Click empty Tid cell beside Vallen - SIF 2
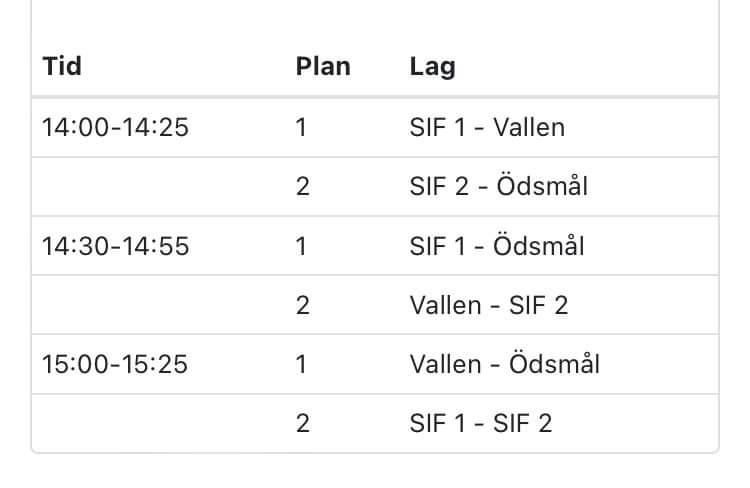The height and width of the screenshot is (488, 750). click(x=158, y=305)
